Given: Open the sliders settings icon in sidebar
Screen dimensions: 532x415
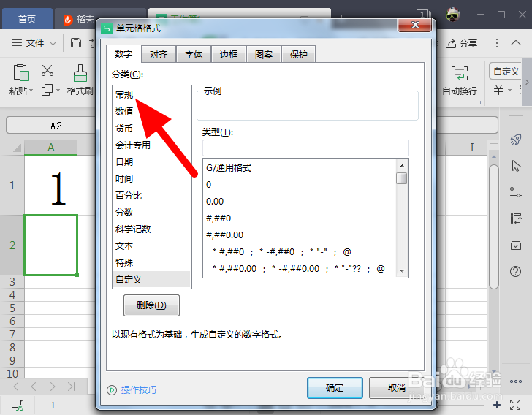Looking at the screenshot, I should (516, 192).
